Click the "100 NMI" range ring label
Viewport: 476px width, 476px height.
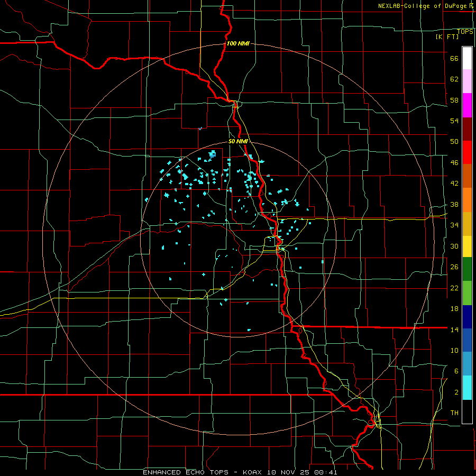(x=238, y=43)
